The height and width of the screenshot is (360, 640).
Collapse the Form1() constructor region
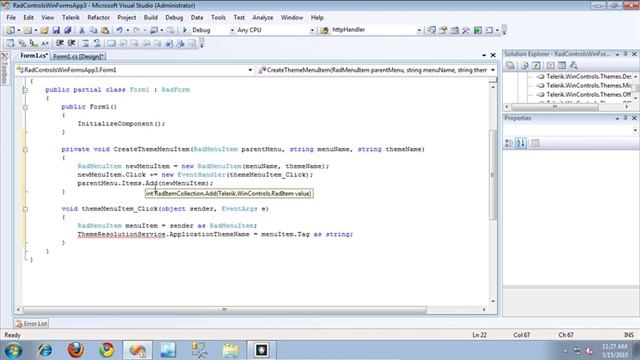(x=25, y=107)
